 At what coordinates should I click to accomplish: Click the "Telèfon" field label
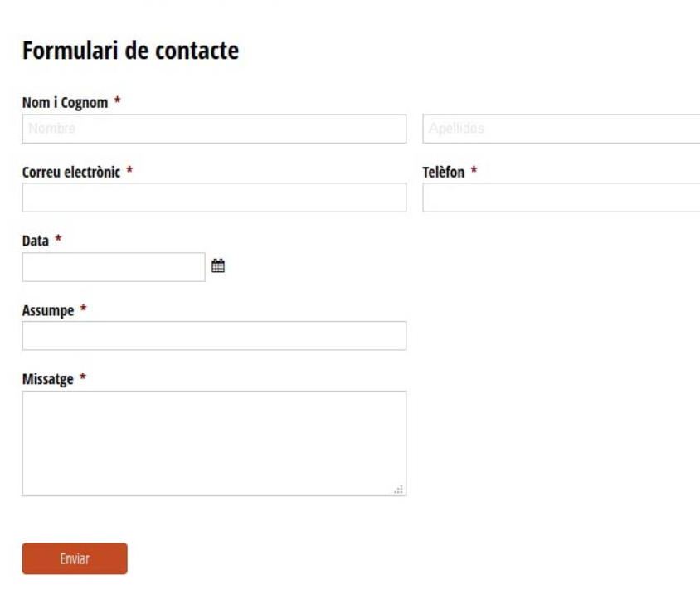coord(444,172)
